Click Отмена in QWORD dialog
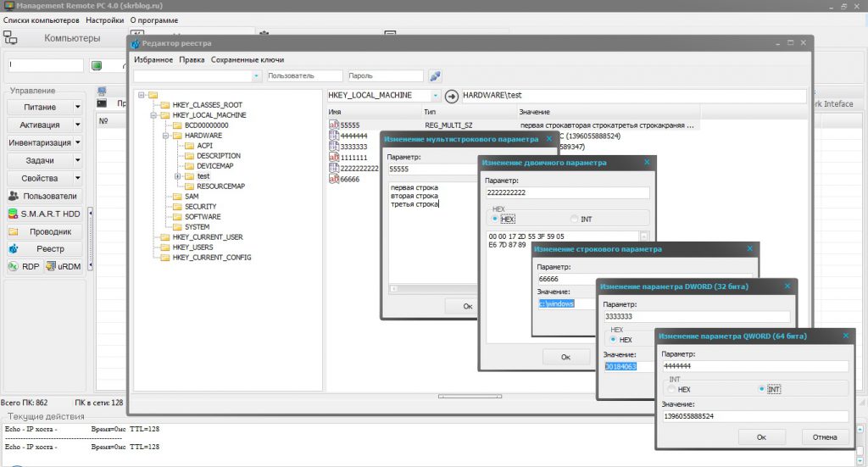Screen dimensions: 868x467 coord(825,437)
